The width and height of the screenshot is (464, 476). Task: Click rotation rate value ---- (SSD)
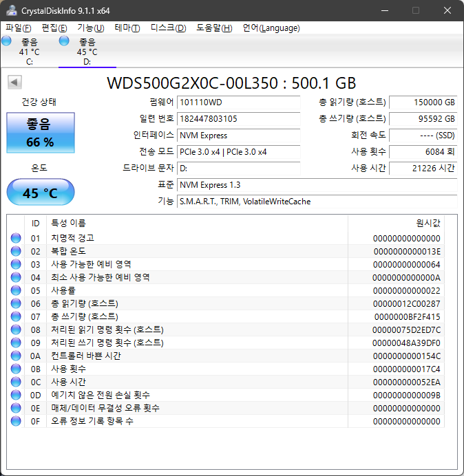423,136
